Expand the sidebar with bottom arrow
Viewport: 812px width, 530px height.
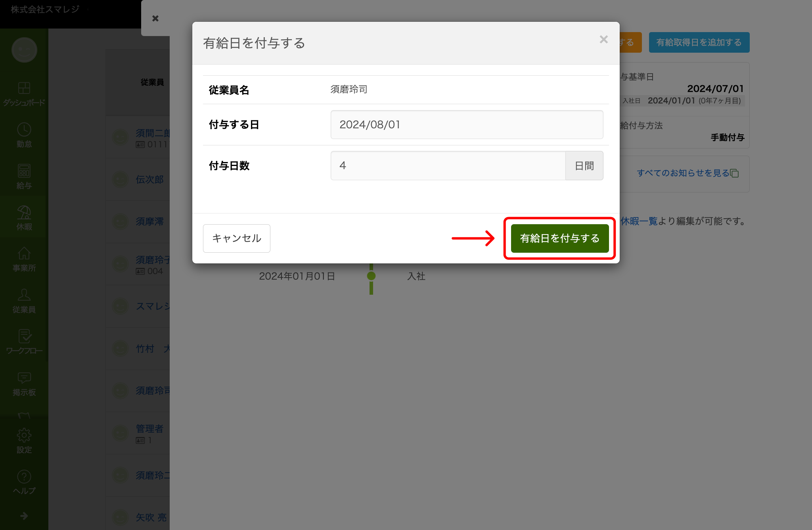pyautogui.click(x=24, y=516)
